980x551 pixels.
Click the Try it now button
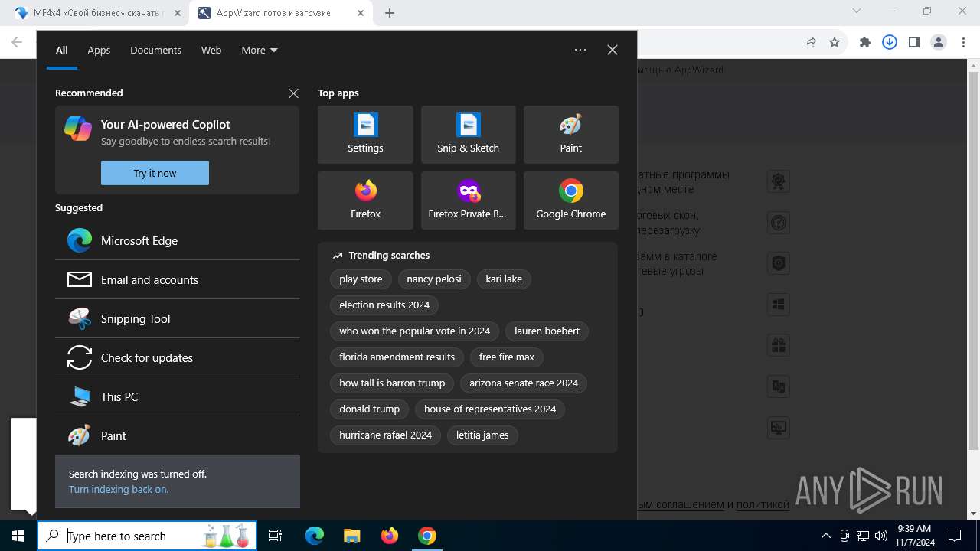(155, 173)
